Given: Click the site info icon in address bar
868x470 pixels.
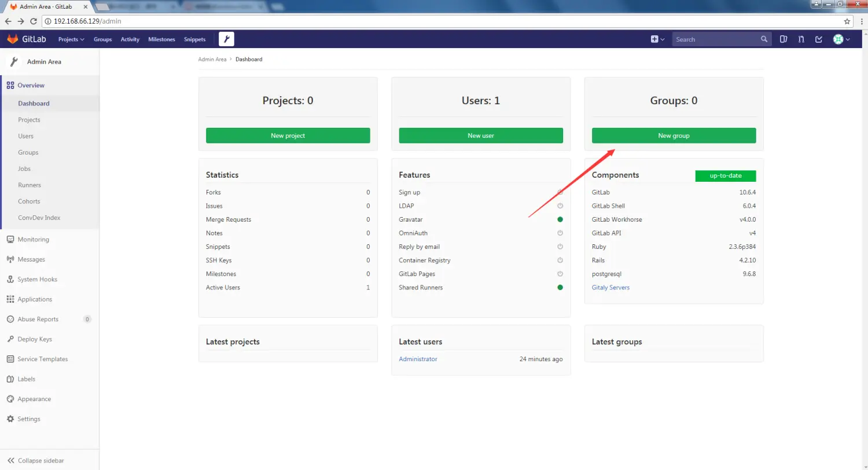Looking at the screenshot, I should (48, 21).
